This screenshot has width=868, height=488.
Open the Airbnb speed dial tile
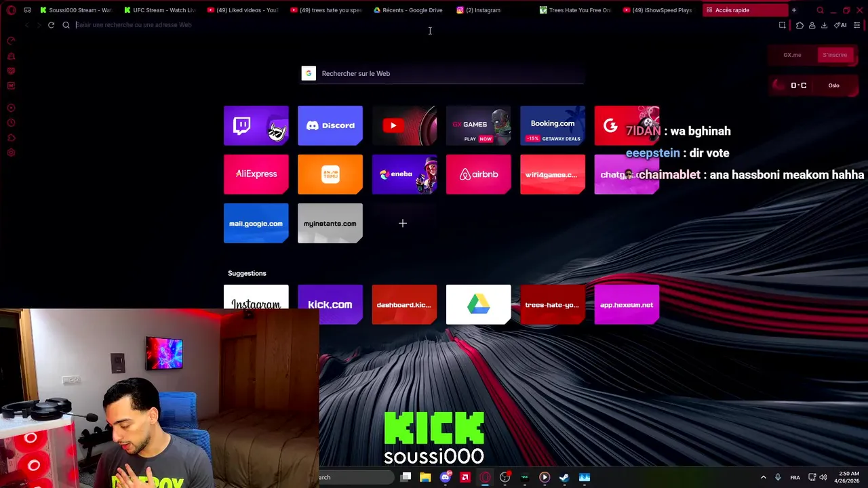pos(478,174)
